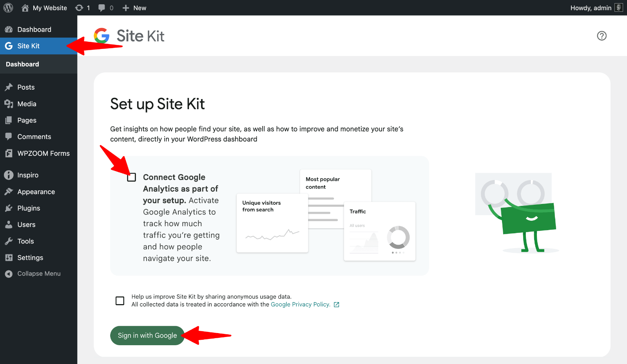Screen dimensions: 627x364
Task: Select Site Kit Dashboard submenu item
Action: coord(22,64)
